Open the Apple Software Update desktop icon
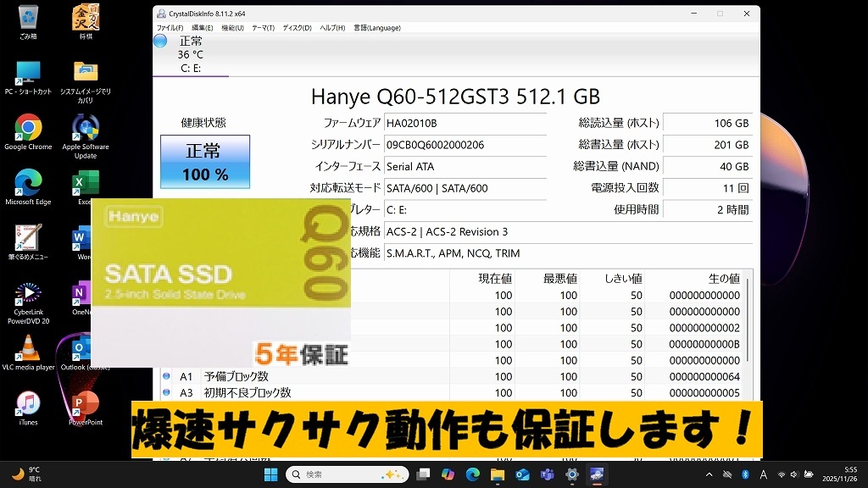Viewport: 868px width, 488px height. click(86, 137)
